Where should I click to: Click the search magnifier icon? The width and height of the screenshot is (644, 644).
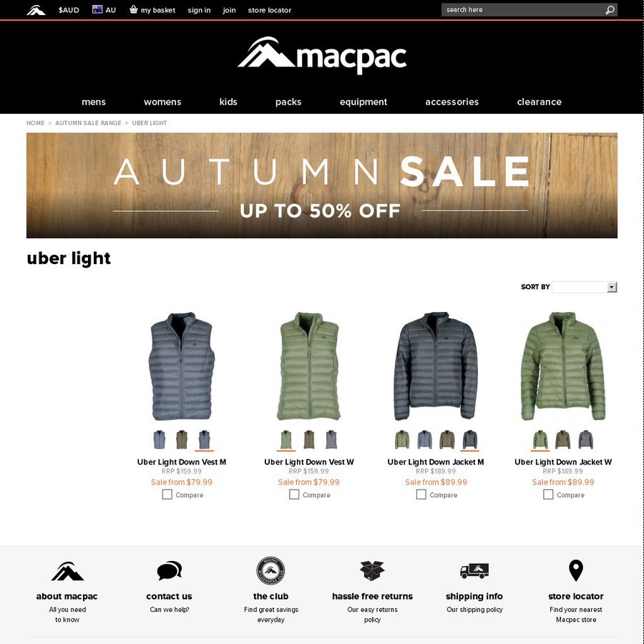pos(610,10)
